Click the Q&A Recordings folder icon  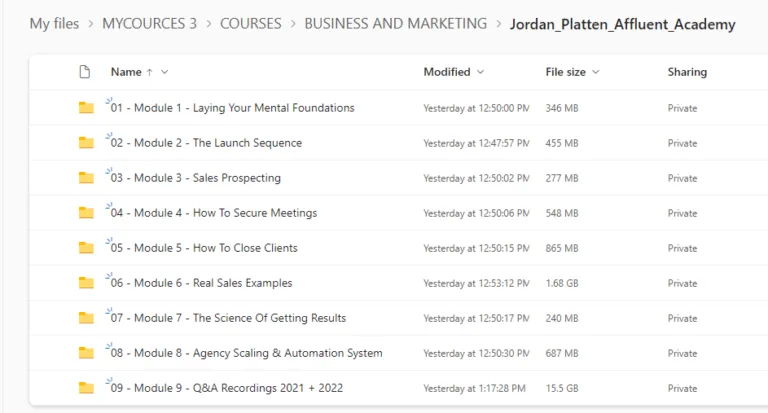pyautogui.click(x=86, y=388)
